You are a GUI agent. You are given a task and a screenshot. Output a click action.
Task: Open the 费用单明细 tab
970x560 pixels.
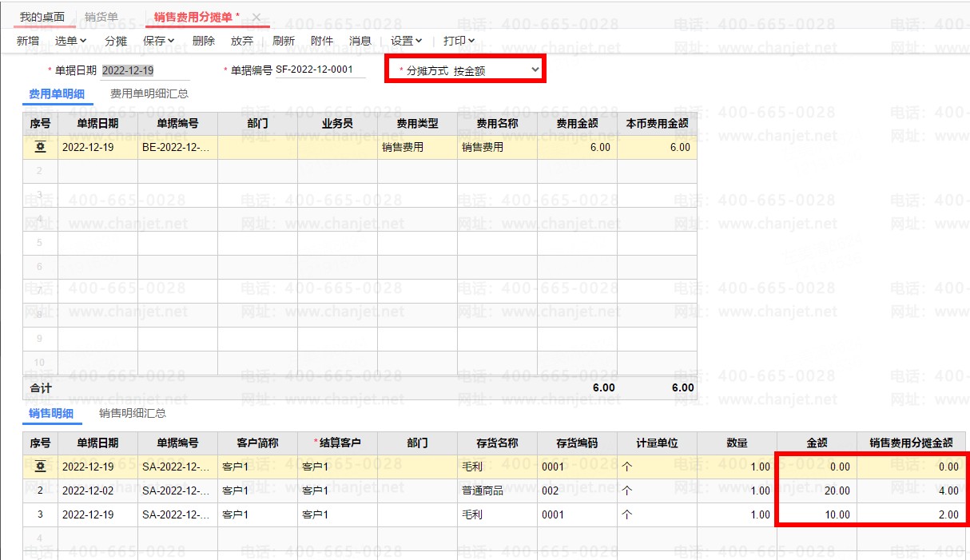[x=57, y=93]
